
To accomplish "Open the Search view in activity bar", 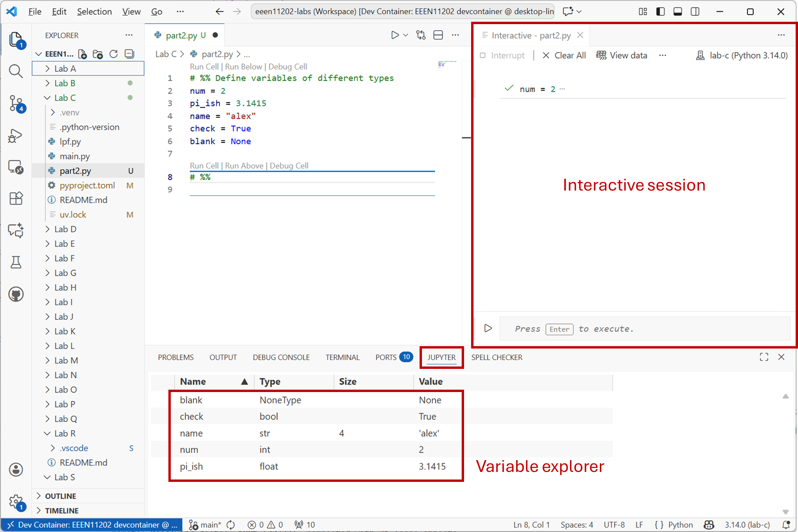I will point(16,71).
